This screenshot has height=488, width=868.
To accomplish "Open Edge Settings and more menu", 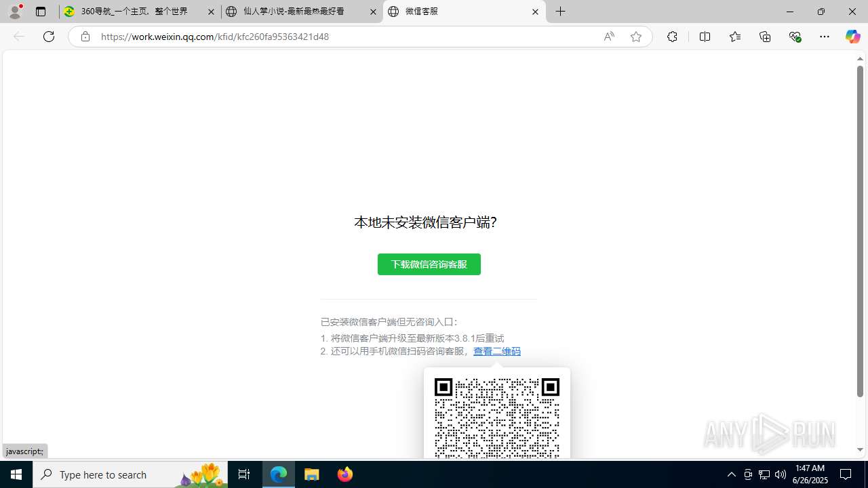I will tap(825, 37).
